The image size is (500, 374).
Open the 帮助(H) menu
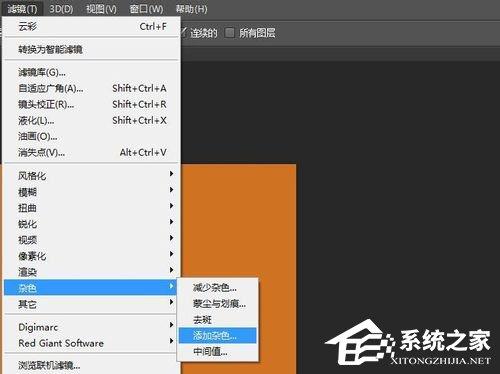(191, 8)
